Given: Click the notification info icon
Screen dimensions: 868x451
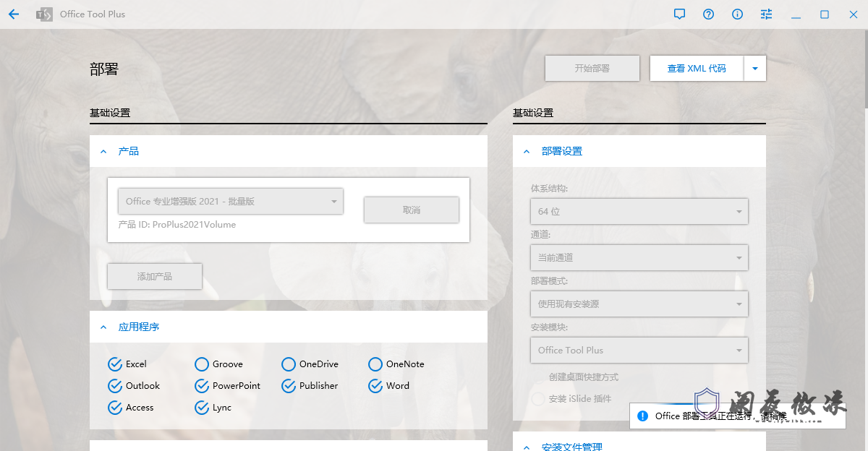Looking at the screenshot, I should tap(642, 416).
